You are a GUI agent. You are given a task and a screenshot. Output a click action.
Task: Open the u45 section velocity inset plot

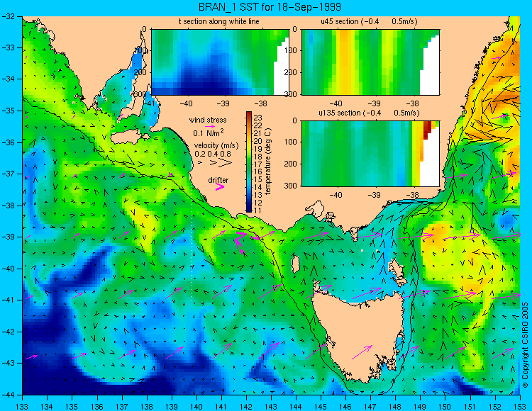370,62
